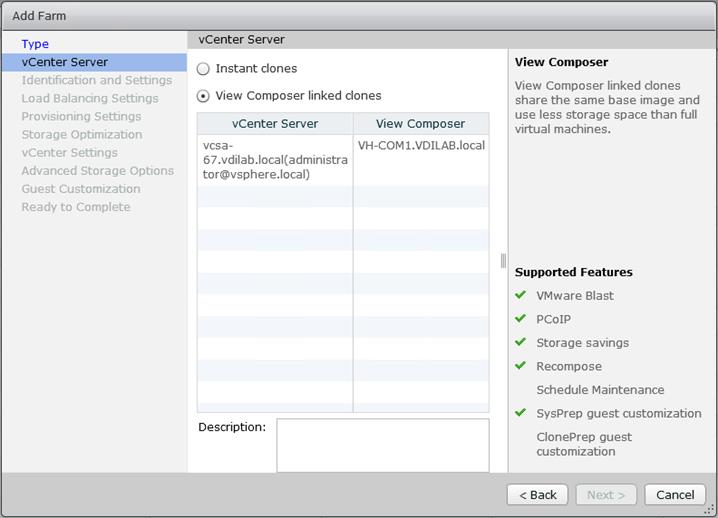Open Load Balancing Settings step
This screenshot has width=718, height=518.
(90, 98)
